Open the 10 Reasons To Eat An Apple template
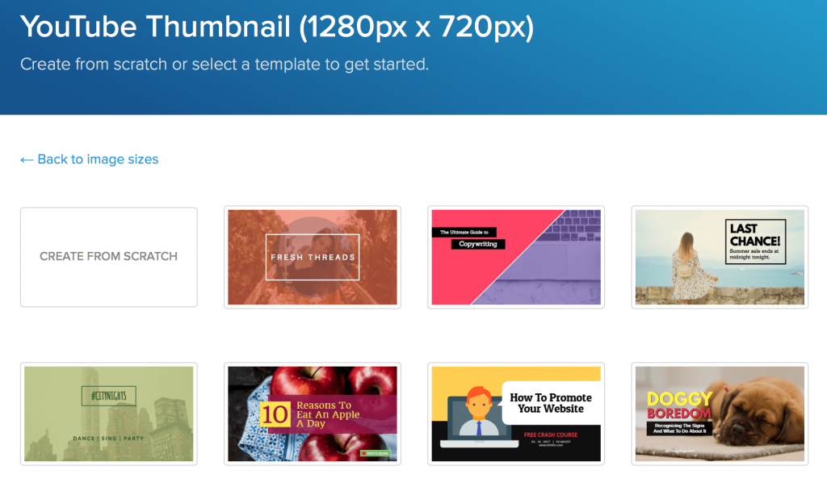The width and height of the screenshot is (827, 504). (x=313, y=414)
